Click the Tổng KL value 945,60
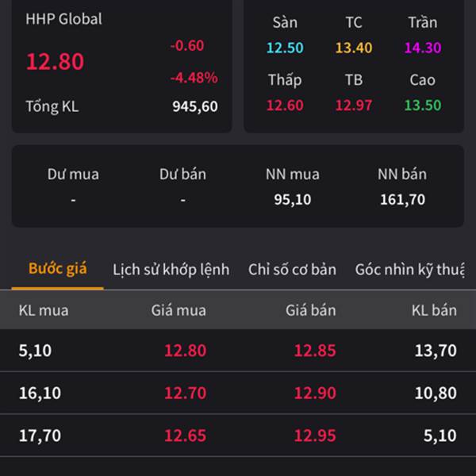The height and width of the screenshot is (476, 476). pos(194,106)
